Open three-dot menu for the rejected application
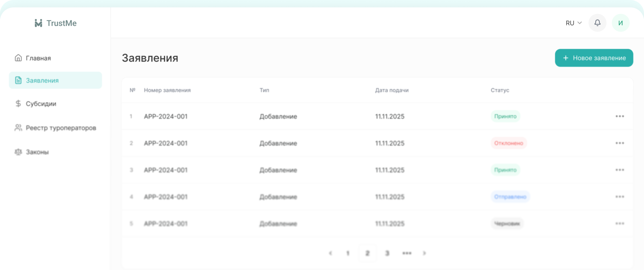Image resolution: width=644 pixels, height=270 pixels. tap(620, 143)
